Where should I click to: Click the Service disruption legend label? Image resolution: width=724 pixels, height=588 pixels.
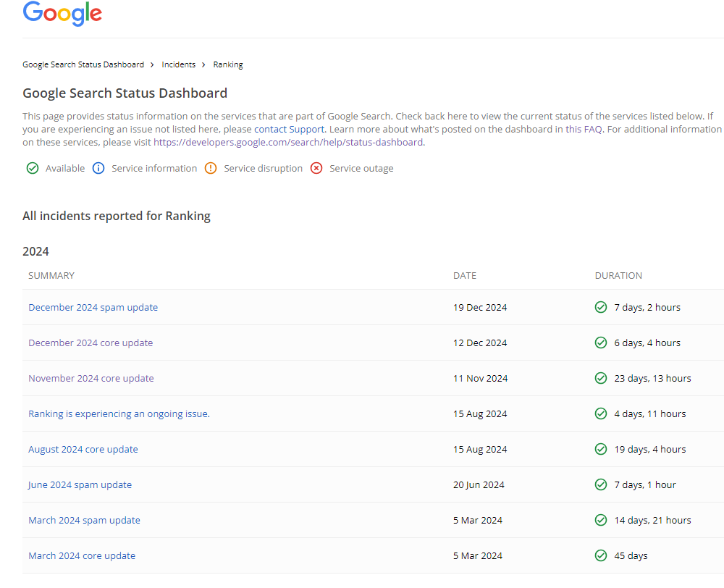click(264, 168)
